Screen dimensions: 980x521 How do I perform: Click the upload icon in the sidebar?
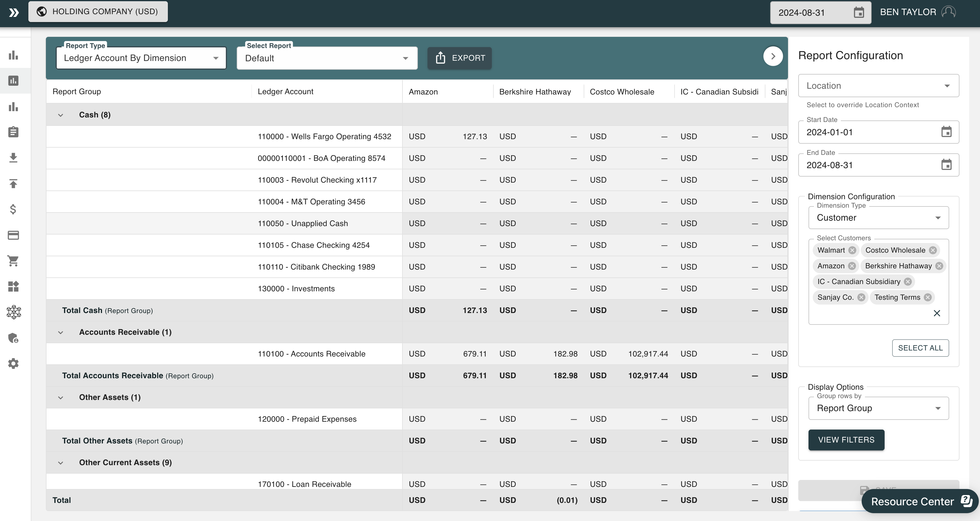13,184
